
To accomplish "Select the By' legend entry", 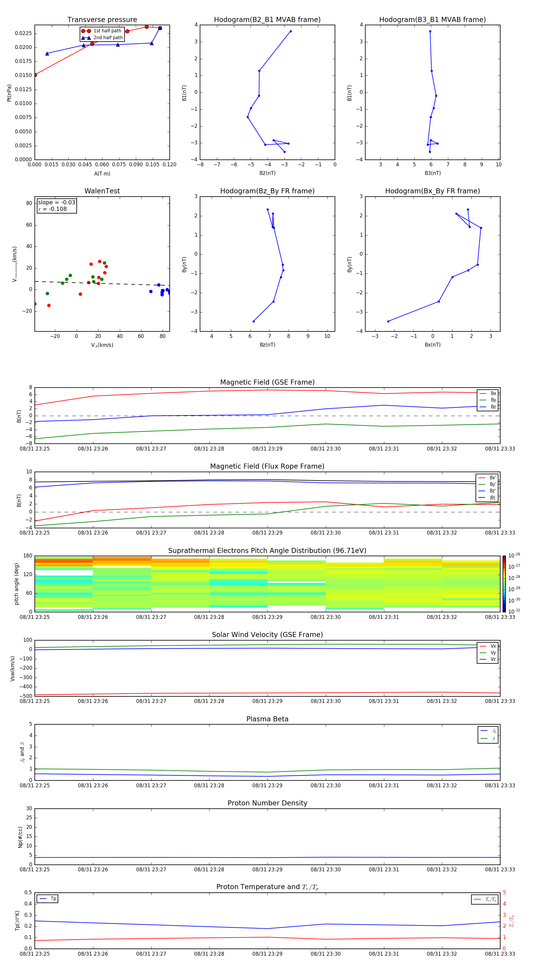I will 487,484.
